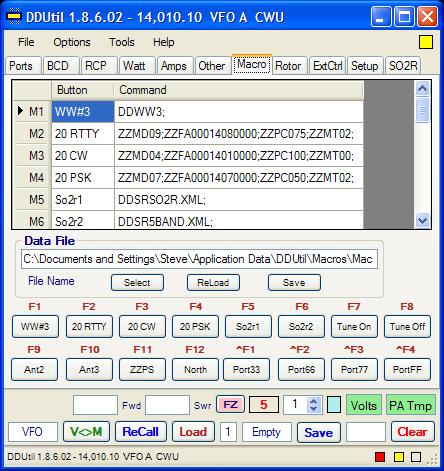This screenshot has width=444, height=471.
Task: Toggle the pink FZ button
Action: coord(230,405)
